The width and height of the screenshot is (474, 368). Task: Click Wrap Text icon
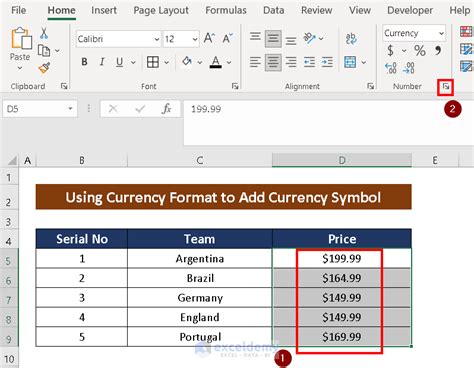[350, 38]
